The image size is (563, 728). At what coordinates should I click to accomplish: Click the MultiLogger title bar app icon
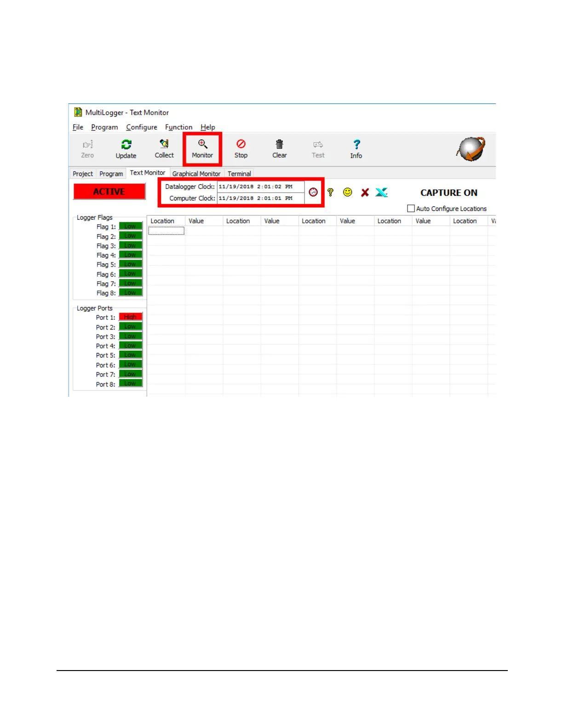[78, 113]
